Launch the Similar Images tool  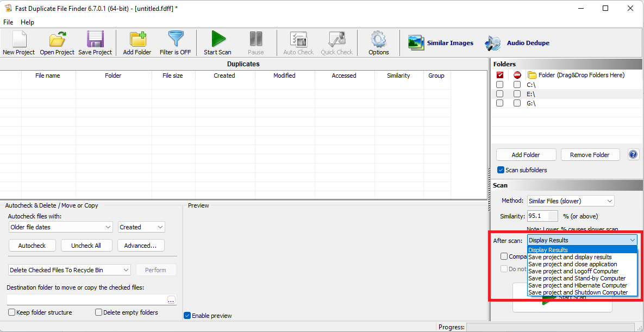click(x=441, y=43)
